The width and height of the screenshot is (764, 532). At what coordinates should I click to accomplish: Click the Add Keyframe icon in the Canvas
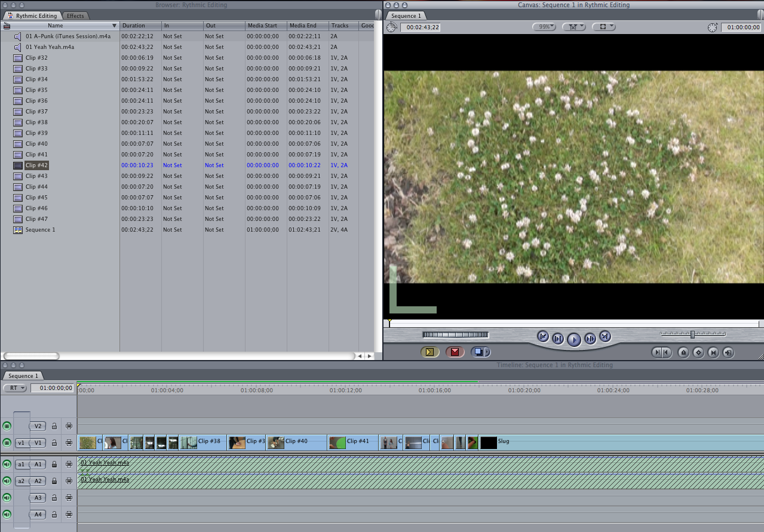698,352
